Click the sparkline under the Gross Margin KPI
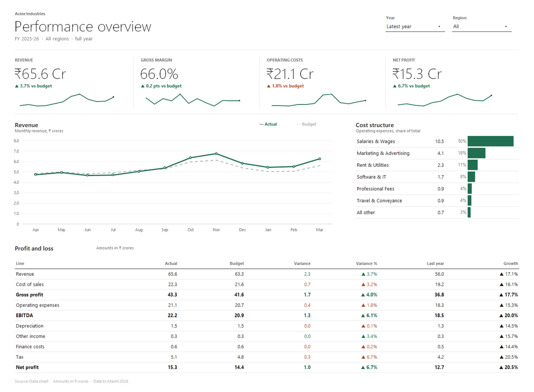534x392 pixels. click(193, 100)
